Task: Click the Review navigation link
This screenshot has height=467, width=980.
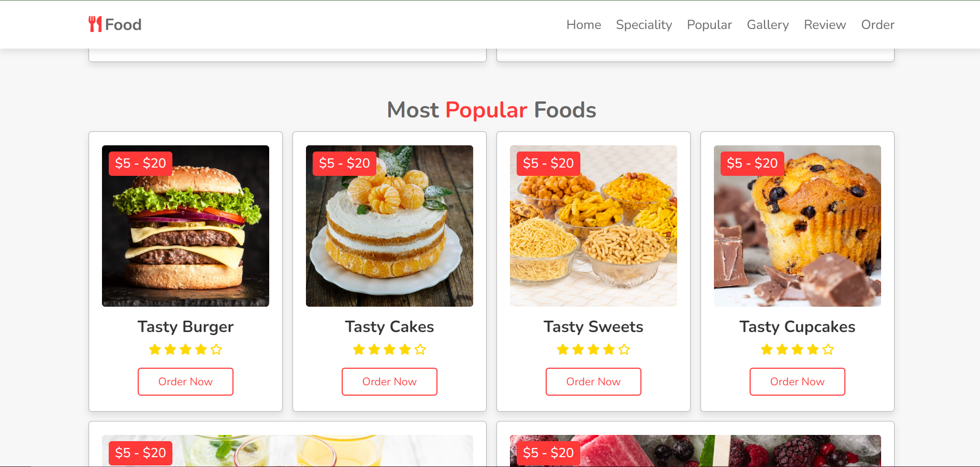Action: (x=824, y=24)
